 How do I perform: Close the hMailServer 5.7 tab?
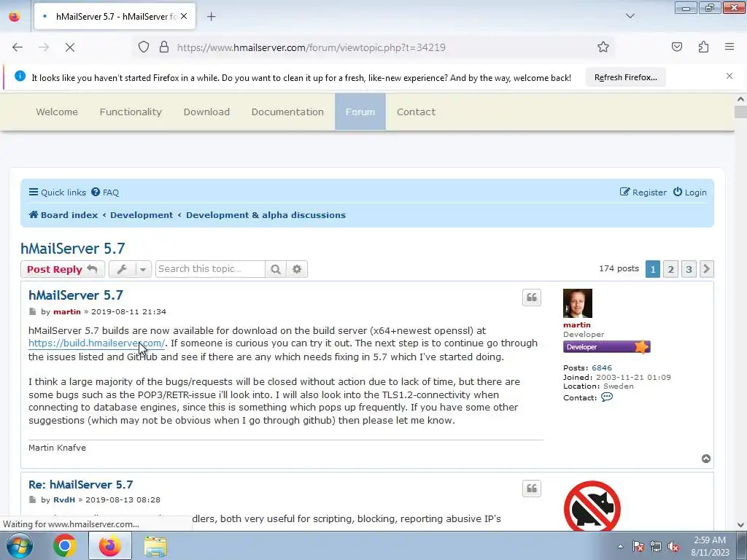184,16
